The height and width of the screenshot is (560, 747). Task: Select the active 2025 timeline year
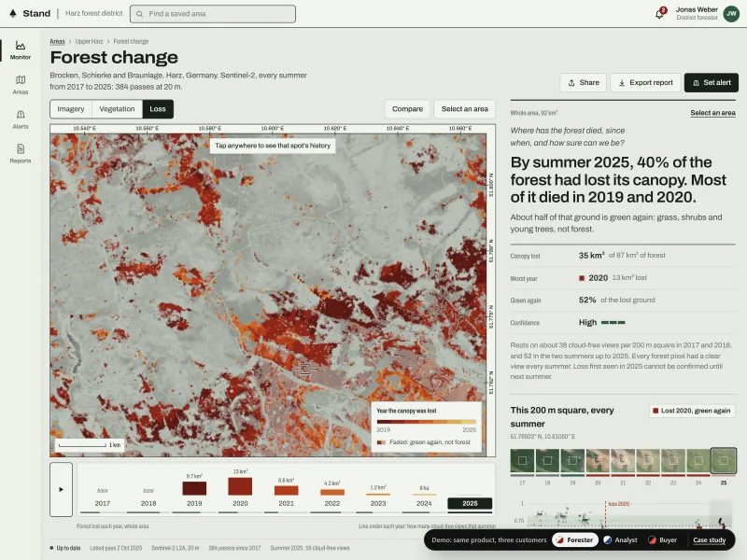point(470,491)
